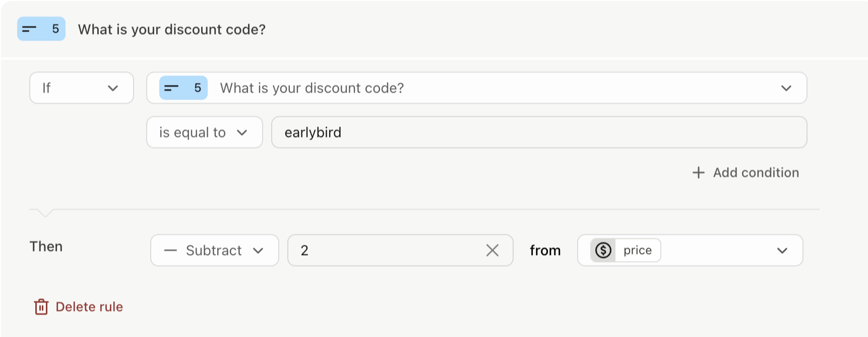Expand the question selector chevron
The image size is (868, 337).
pyautogui.click(x=786, y=88)
